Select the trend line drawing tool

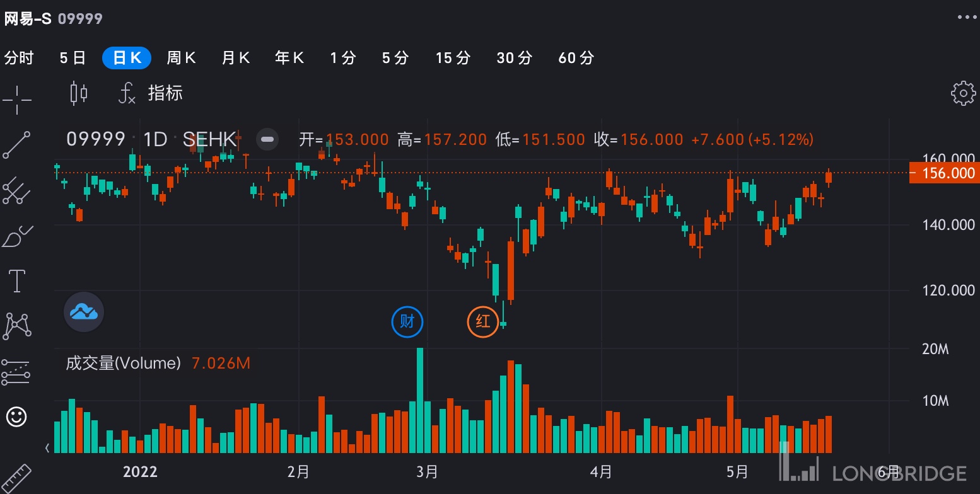coord(17,145)
